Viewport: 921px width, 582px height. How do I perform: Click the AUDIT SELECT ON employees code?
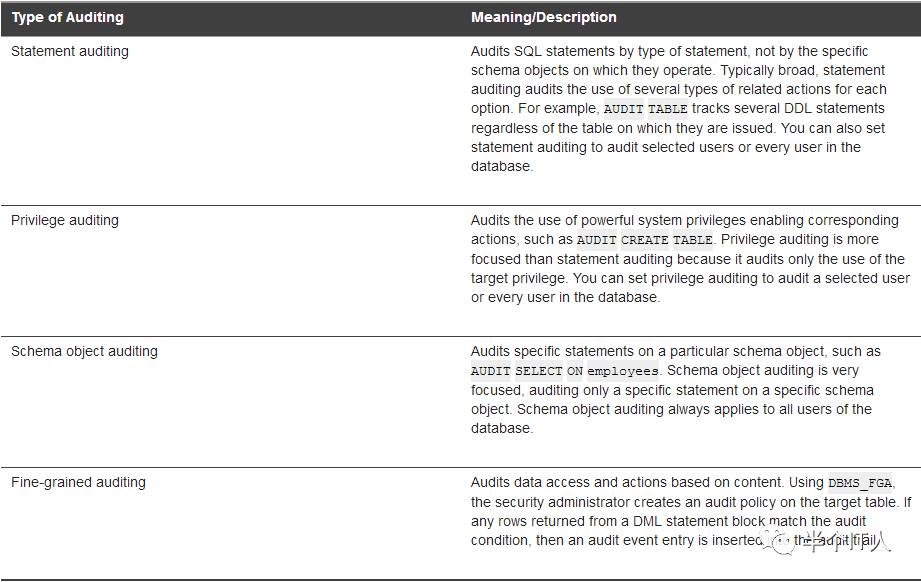pos(564,371)
